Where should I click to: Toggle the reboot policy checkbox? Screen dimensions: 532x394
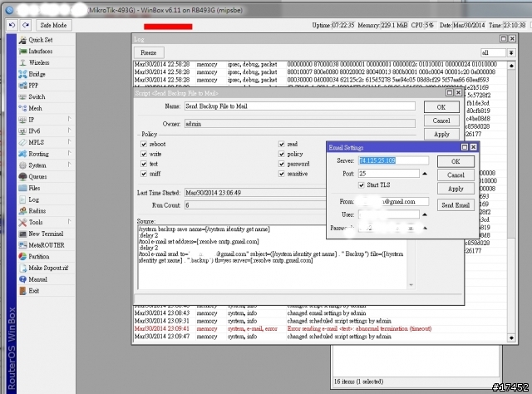(x=144, y=145)
